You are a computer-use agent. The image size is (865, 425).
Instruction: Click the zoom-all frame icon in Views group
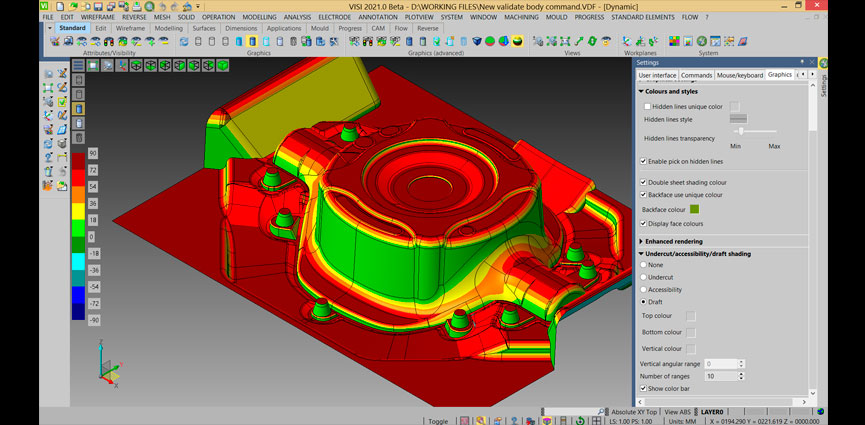pos(565,41)
